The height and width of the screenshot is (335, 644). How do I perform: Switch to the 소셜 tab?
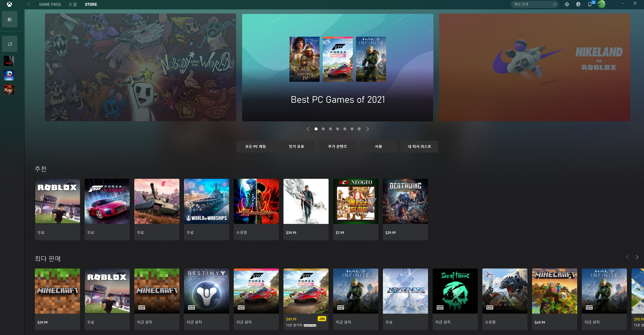point(73,4)
